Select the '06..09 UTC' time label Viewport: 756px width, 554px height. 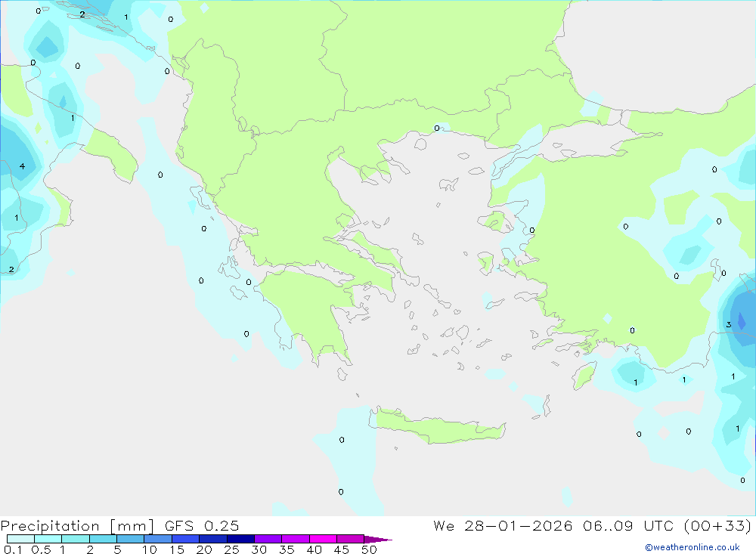click(x=627, y=525)
